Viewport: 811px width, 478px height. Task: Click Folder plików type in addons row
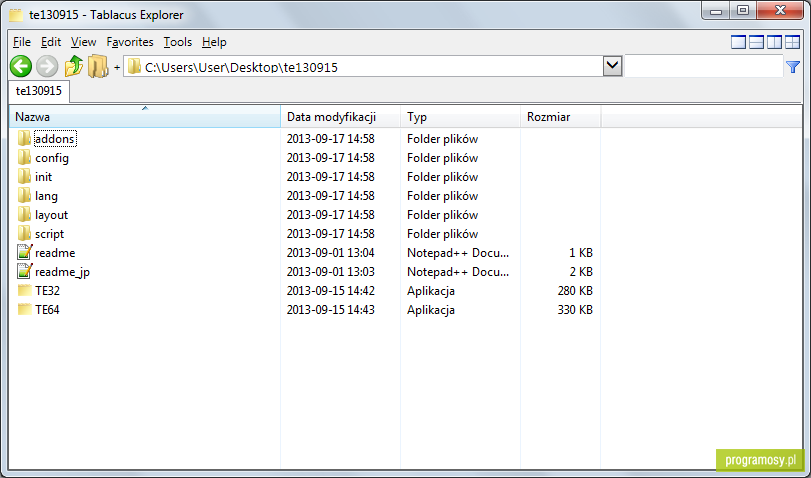(442, 139)
